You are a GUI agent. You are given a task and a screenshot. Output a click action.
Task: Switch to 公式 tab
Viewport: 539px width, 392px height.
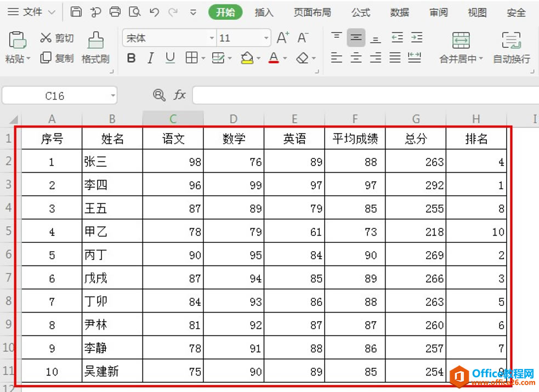point(361,13)
